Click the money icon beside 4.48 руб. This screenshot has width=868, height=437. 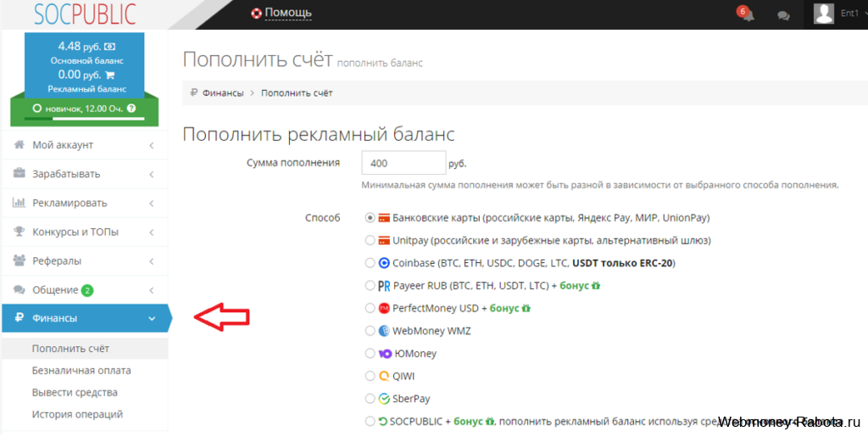tap(109, 47)
